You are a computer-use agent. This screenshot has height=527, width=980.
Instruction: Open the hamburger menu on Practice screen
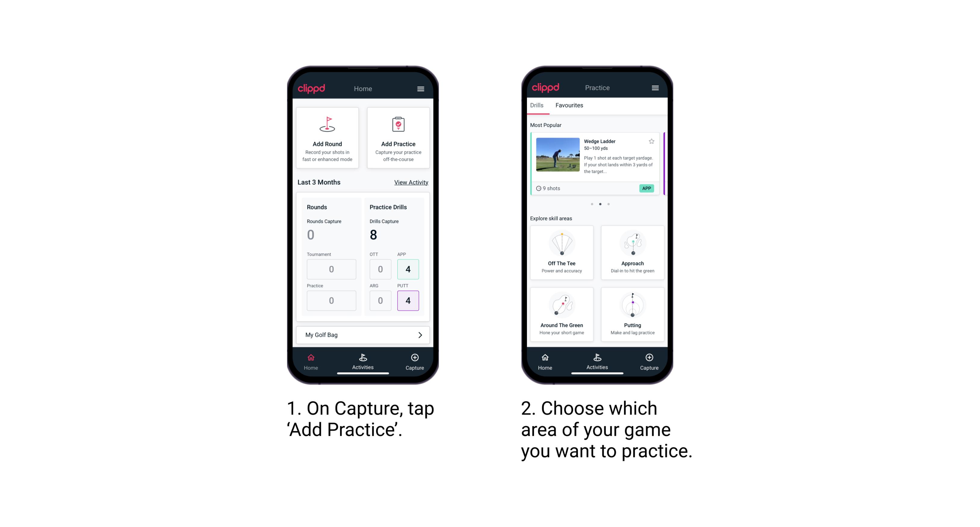click(655, 88)
